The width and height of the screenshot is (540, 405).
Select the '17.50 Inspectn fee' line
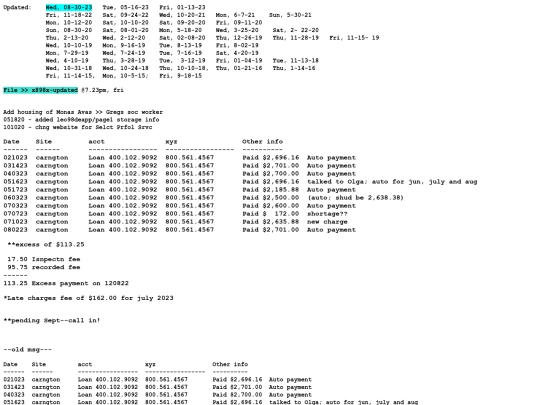tap(44, 259)
